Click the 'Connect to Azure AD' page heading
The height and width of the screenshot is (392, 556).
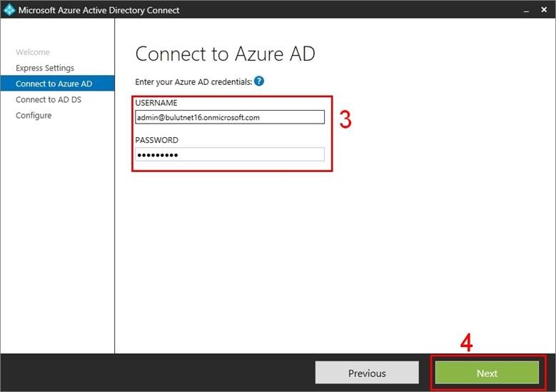pyautogui.click(x=225, y=54)
